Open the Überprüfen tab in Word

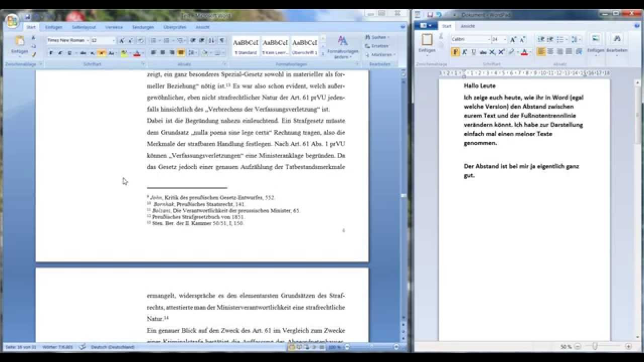point(175,27)
